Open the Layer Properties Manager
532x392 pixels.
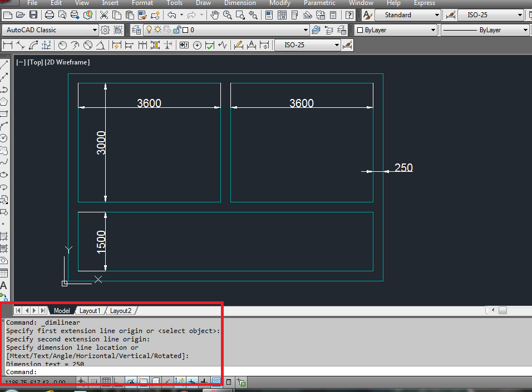137,29
